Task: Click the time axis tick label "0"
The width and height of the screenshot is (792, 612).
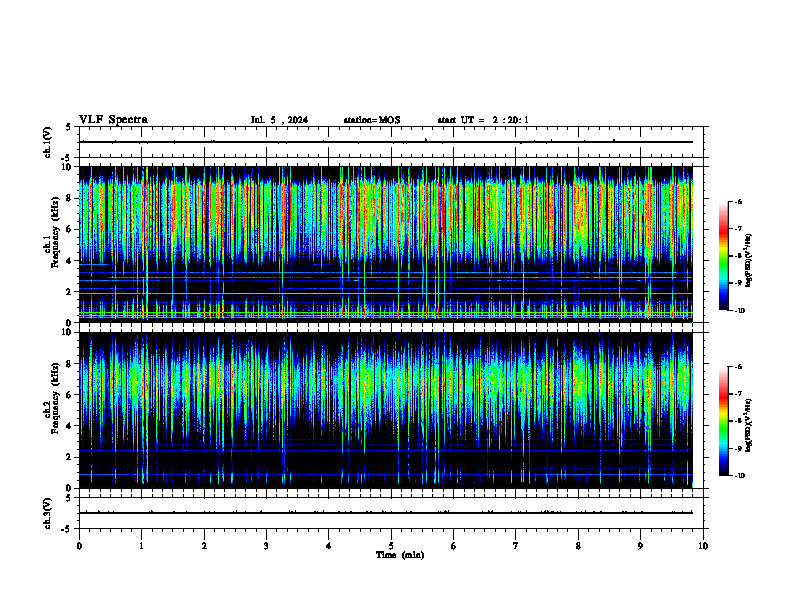Action: click(79, 546)
